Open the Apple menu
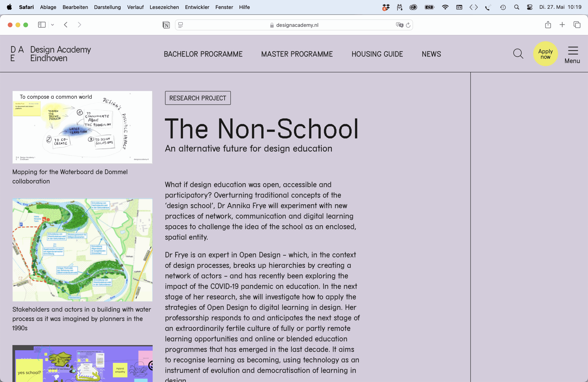 tap(9, 7)
